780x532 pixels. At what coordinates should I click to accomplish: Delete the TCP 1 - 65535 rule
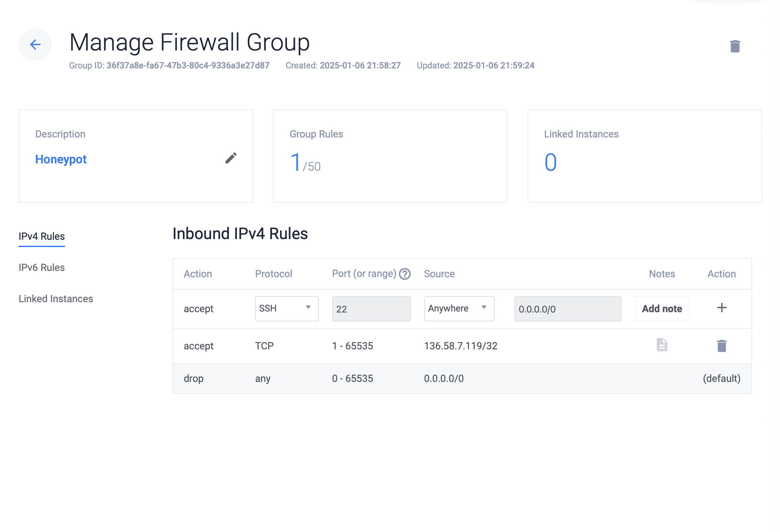[722, 346]
